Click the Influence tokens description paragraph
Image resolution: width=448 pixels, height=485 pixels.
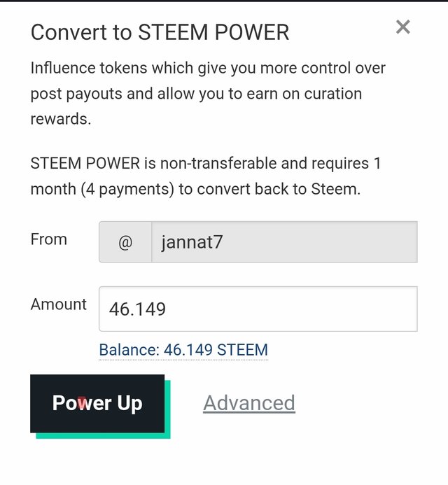[x=208, y=94]
